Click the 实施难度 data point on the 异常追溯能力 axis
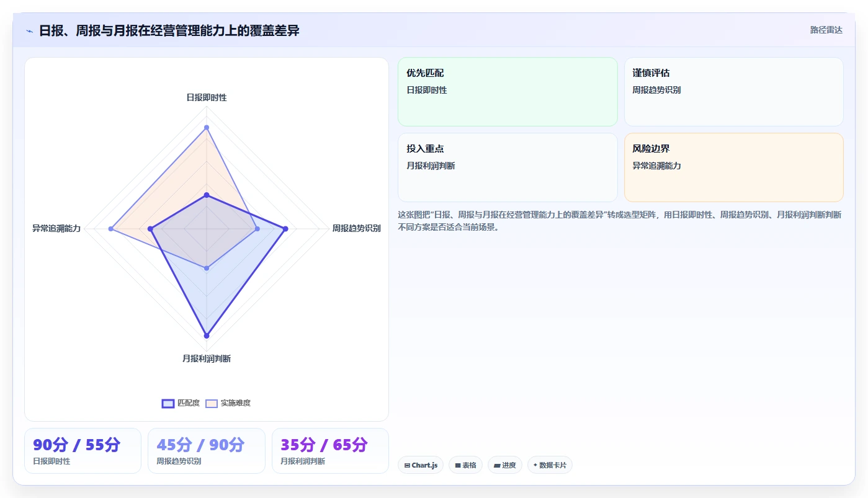This screenshot has width=868, height=498. click(x=111, y=229)
